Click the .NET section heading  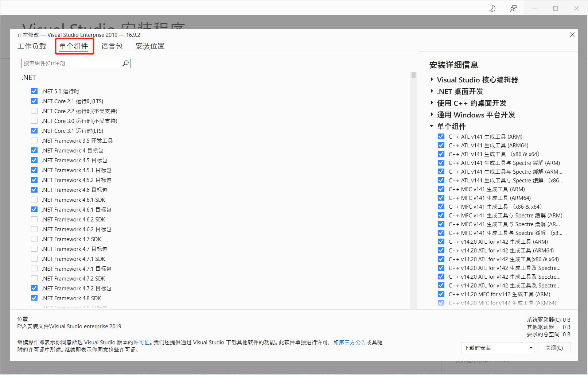tap(29, 77)
